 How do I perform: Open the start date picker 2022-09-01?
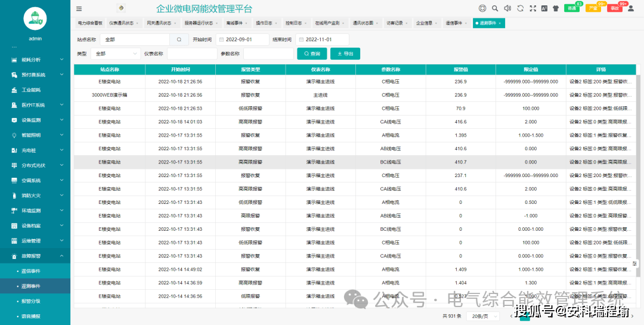[243, 39]
